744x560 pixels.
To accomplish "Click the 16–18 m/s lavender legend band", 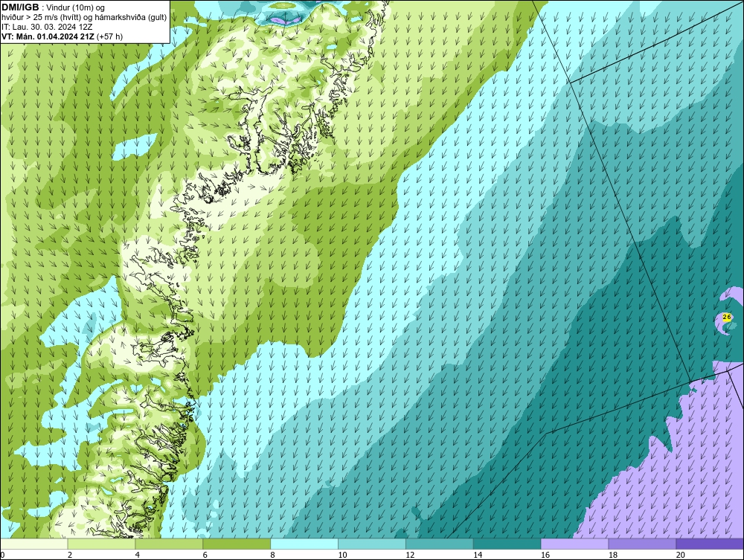I will (574, 544).
